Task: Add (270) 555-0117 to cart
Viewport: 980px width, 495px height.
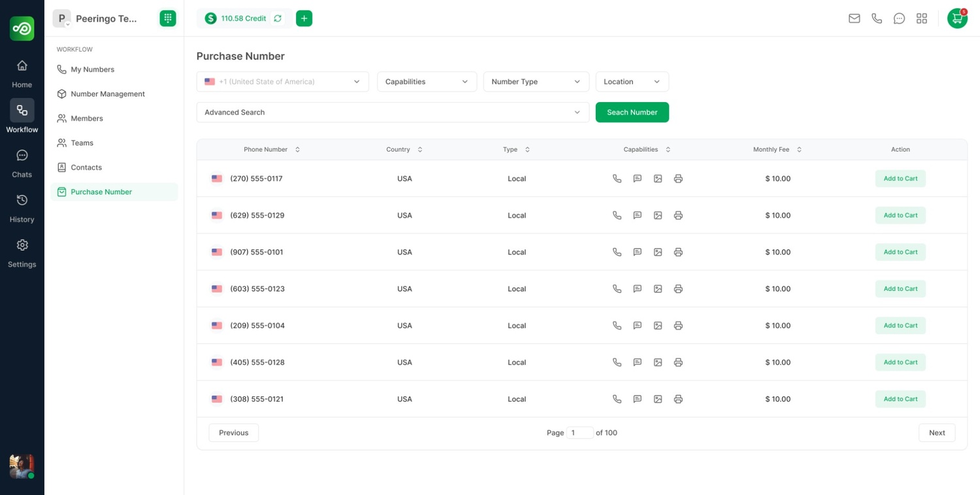Action: pyautogui.click(x=900, y=179)
